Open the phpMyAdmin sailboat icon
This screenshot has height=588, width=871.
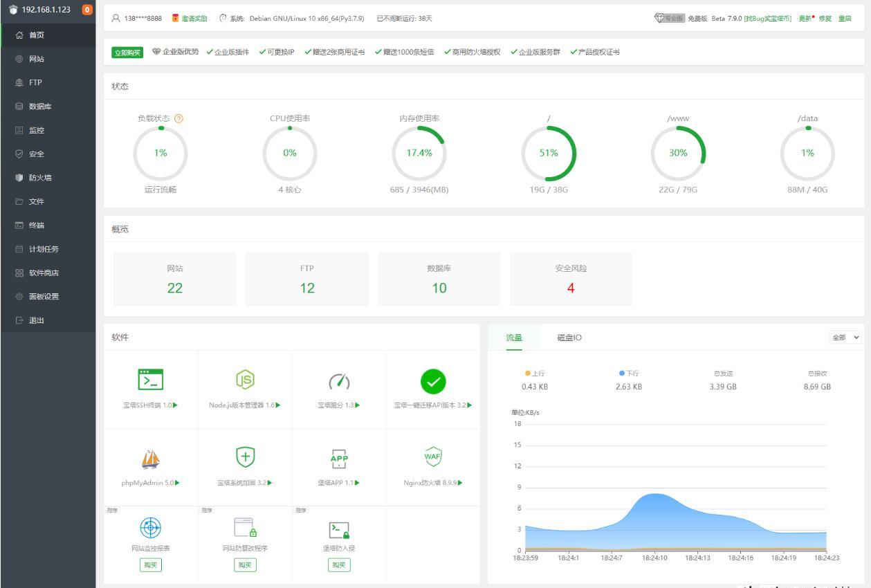151,458
